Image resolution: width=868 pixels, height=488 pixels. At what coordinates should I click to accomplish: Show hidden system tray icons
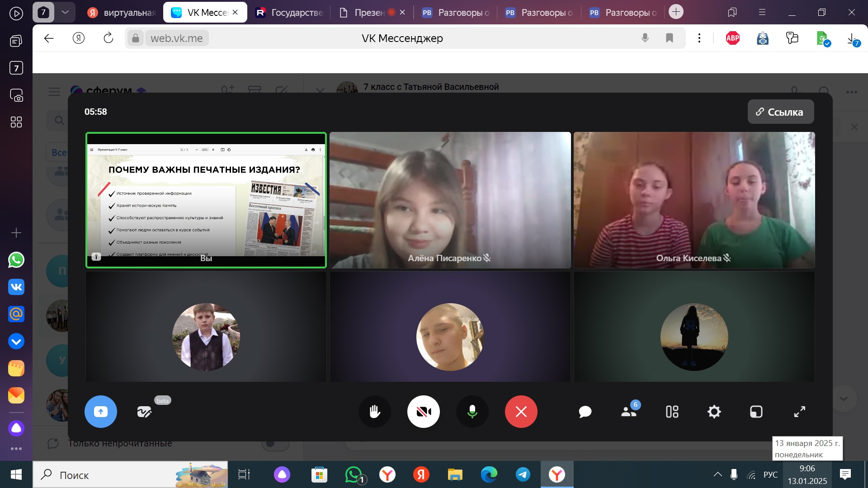pos(718,475)
